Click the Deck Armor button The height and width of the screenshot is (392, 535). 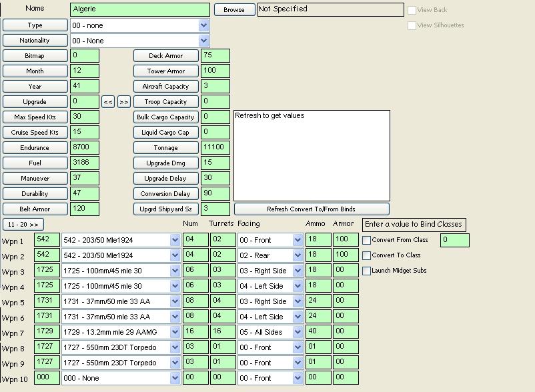pos(166,55)
